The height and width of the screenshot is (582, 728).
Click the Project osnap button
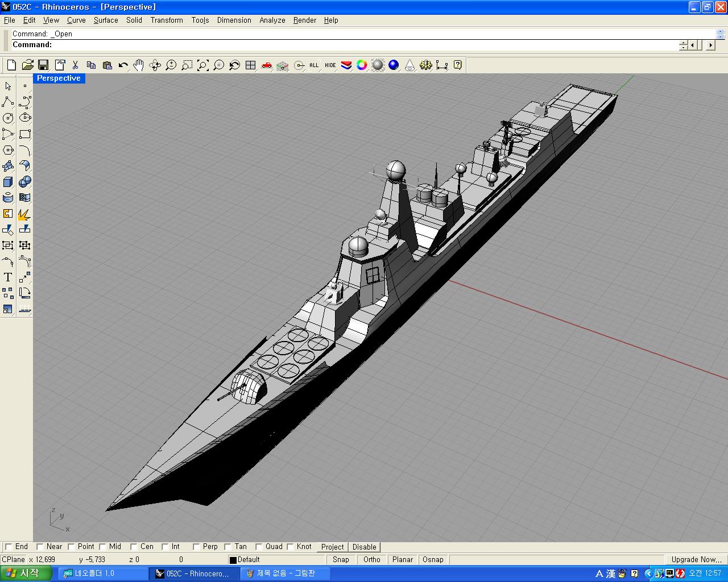(x=332, y=547)
